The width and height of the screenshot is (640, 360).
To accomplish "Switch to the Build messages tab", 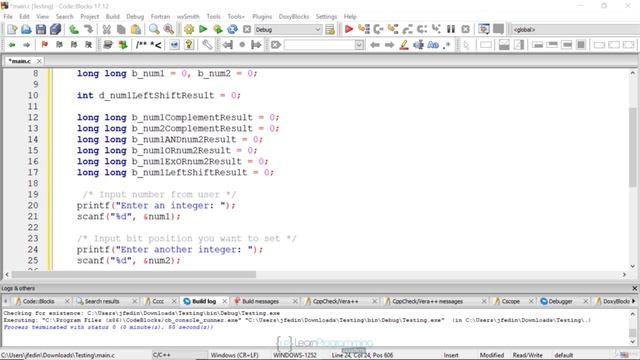I will tap(260, 301).
